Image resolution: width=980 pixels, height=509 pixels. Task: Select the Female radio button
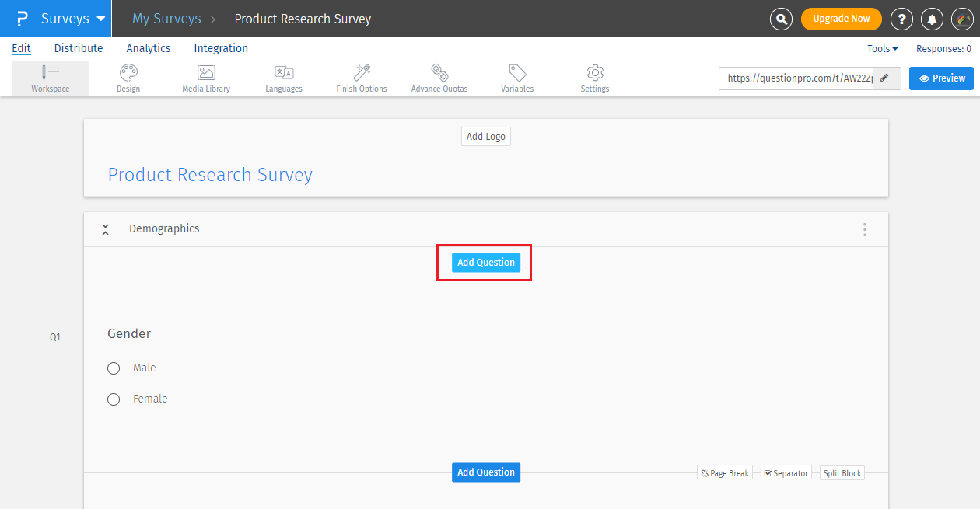point(114,399)
